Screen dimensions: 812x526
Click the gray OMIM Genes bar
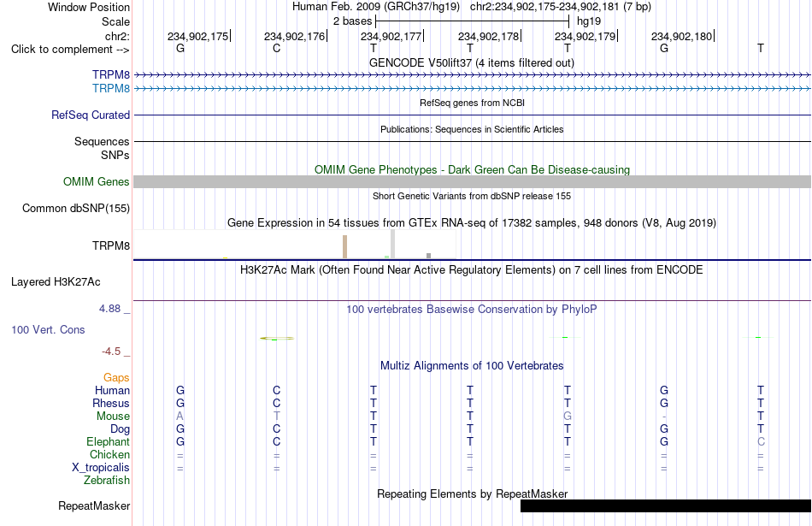click(473, 181)
